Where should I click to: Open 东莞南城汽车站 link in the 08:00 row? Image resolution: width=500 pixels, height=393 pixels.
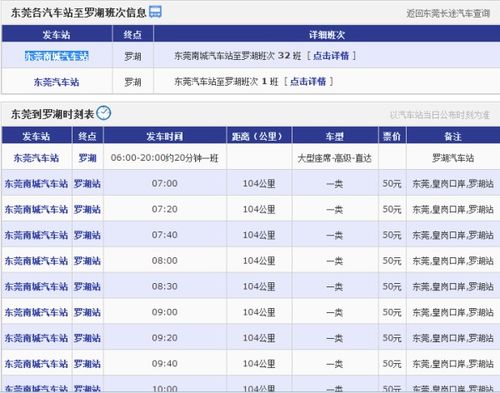[x=36, y=261]
